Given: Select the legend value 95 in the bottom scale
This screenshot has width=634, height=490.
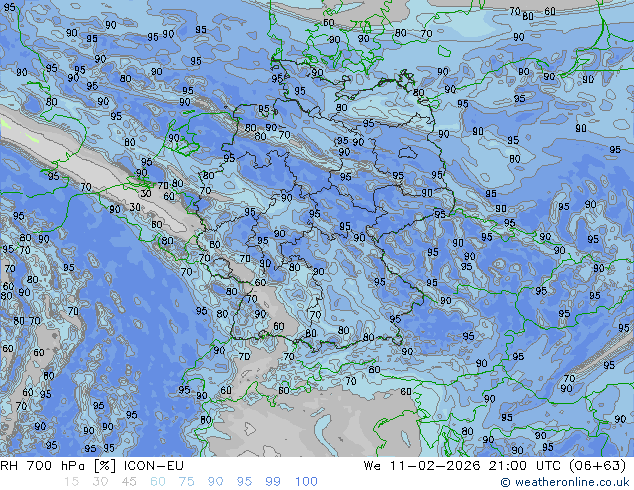Looking at the screenshot, I should pyautogui.click(x=244, y=482).
